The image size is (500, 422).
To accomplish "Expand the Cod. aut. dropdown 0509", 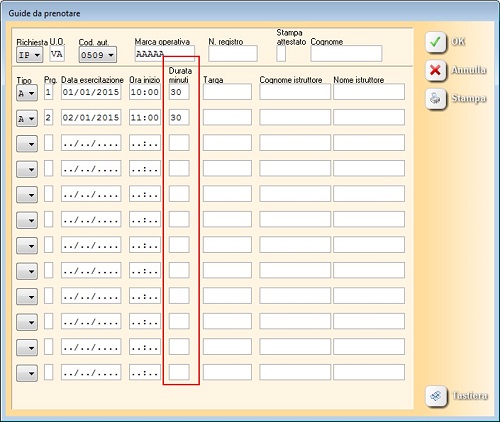I will coord(98,54).
